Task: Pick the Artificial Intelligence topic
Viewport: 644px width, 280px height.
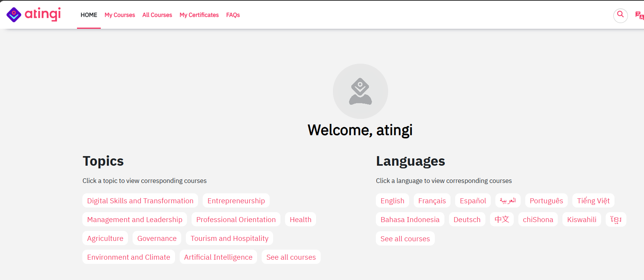Action: (x=218, y=257)
